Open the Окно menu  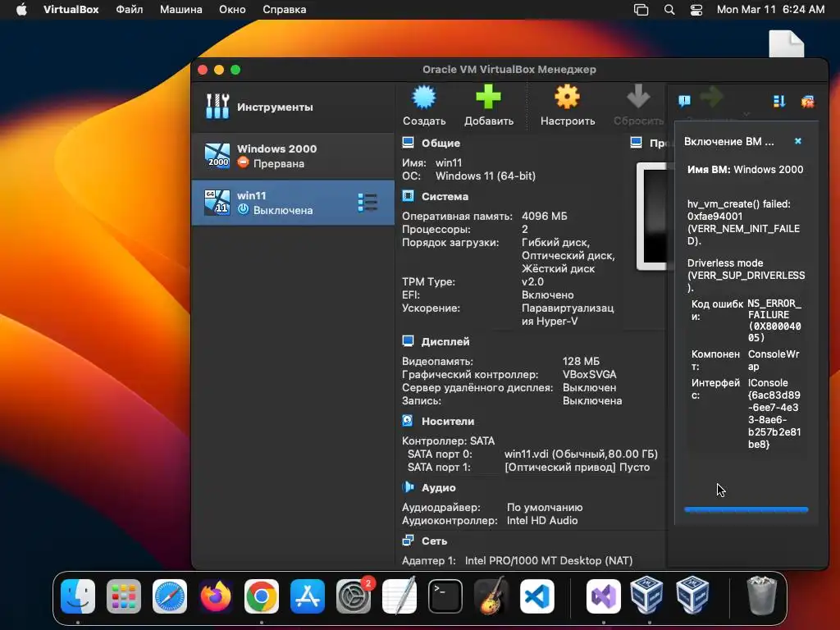pyautogui.click(x=232, y=10)
